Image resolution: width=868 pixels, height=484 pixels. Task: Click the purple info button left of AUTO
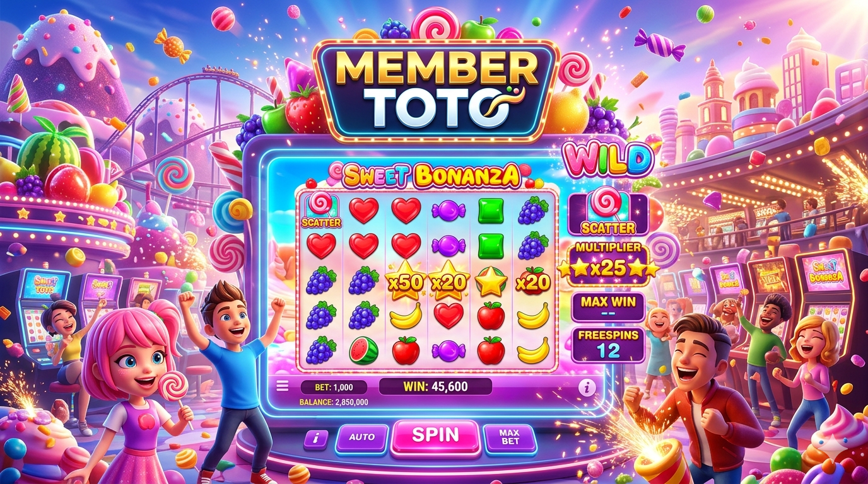pos(315,438)
